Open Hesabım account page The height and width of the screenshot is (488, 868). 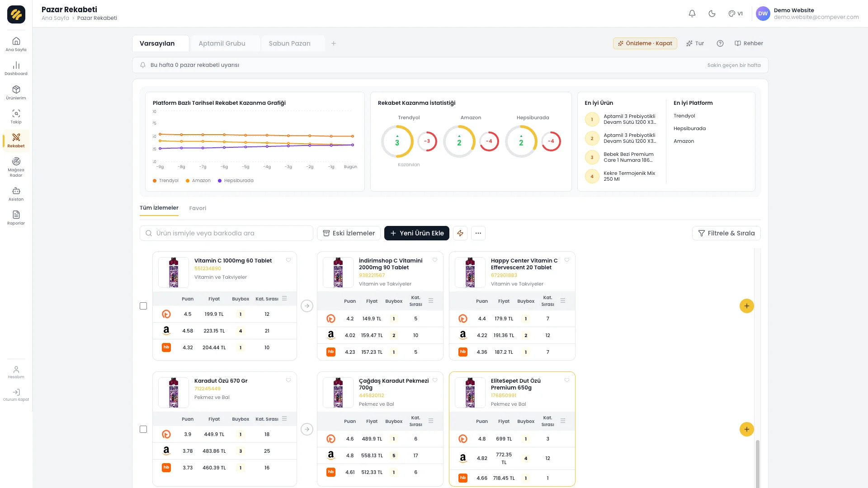16,372
